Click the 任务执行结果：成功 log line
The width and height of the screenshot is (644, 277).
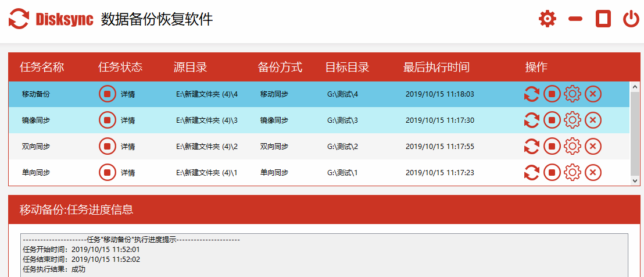pos(54,269)
